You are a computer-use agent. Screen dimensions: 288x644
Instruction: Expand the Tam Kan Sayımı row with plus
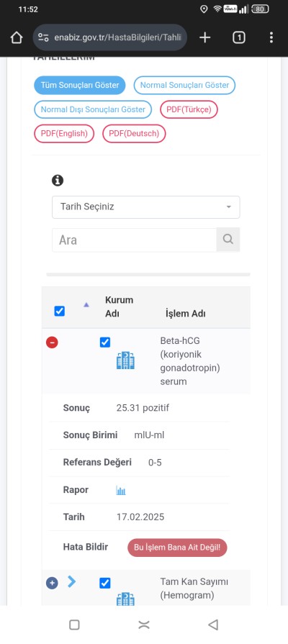click(52, 583)
